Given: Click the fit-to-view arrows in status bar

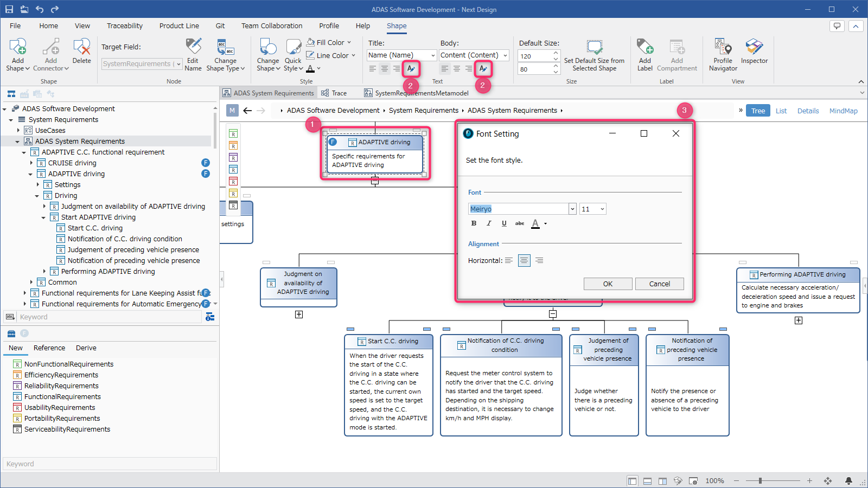Looking at the screenshot, I should point(828,481).
